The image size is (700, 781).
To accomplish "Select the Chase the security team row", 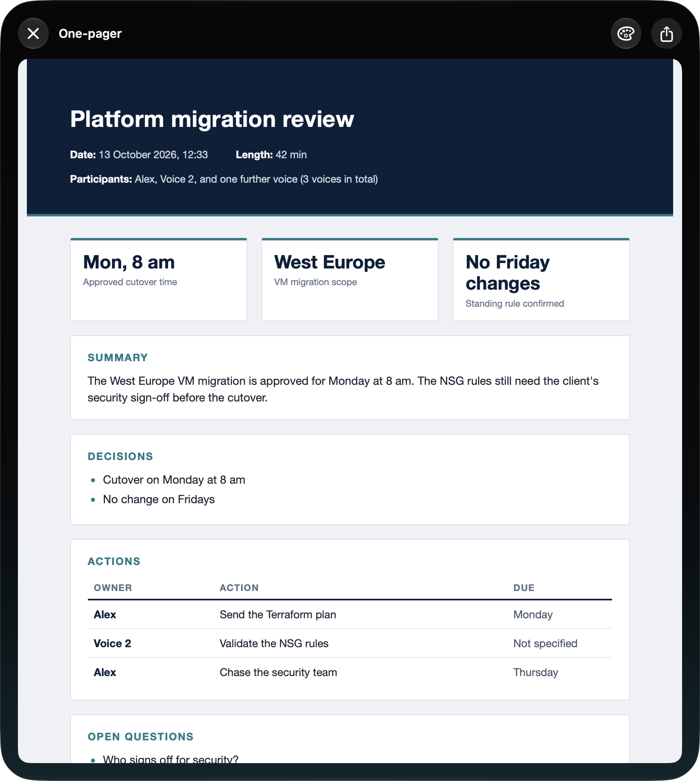I will point(350,672).
